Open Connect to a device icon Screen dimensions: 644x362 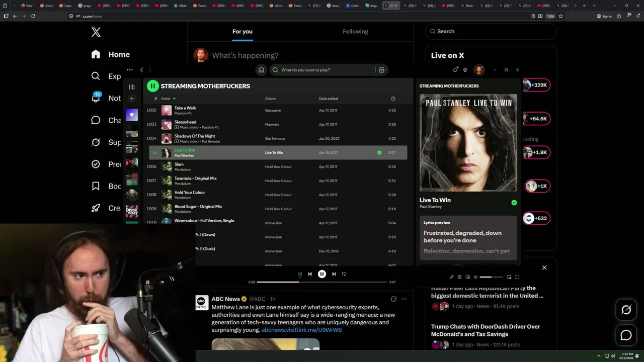point(467,277)
